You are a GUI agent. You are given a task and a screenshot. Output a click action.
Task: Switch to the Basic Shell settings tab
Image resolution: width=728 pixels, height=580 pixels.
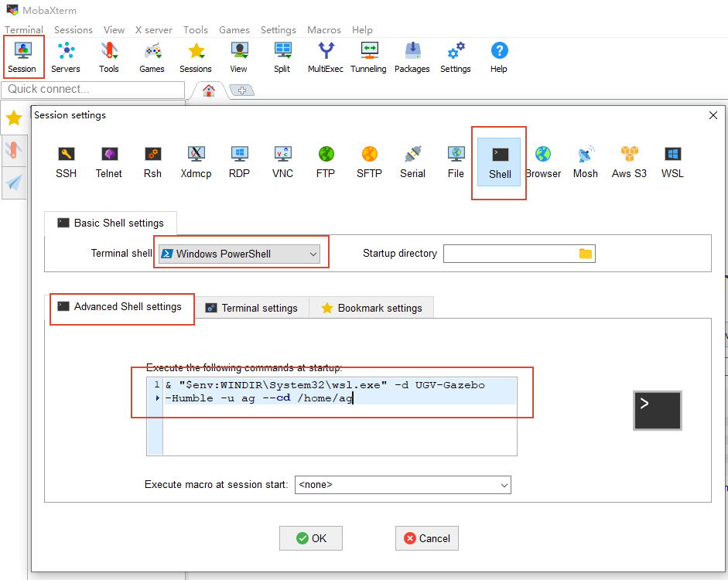[x=111, y=223]
